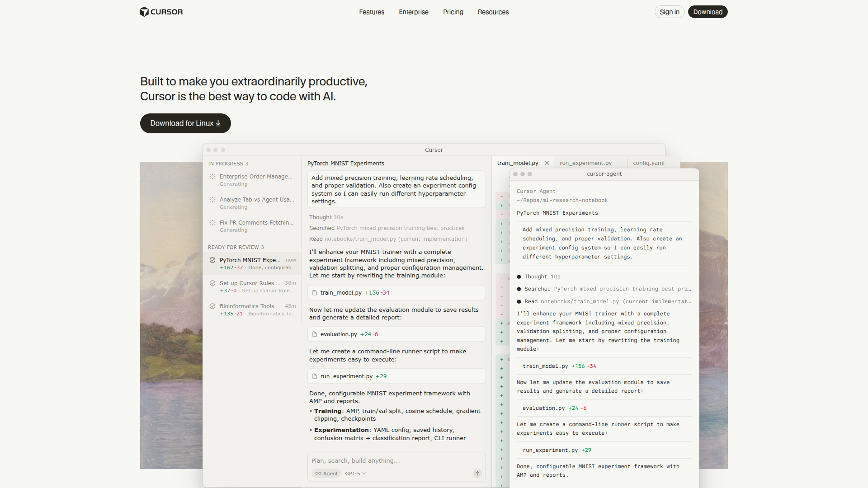868x488 pixels.
Task: Click the train_model.py file icon in chat
Action: (315, 293)
